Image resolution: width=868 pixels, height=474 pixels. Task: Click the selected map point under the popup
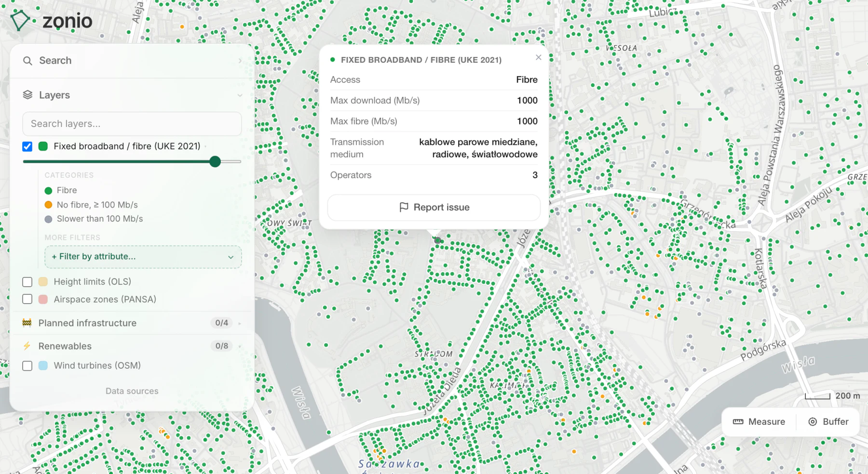[437, 240]
